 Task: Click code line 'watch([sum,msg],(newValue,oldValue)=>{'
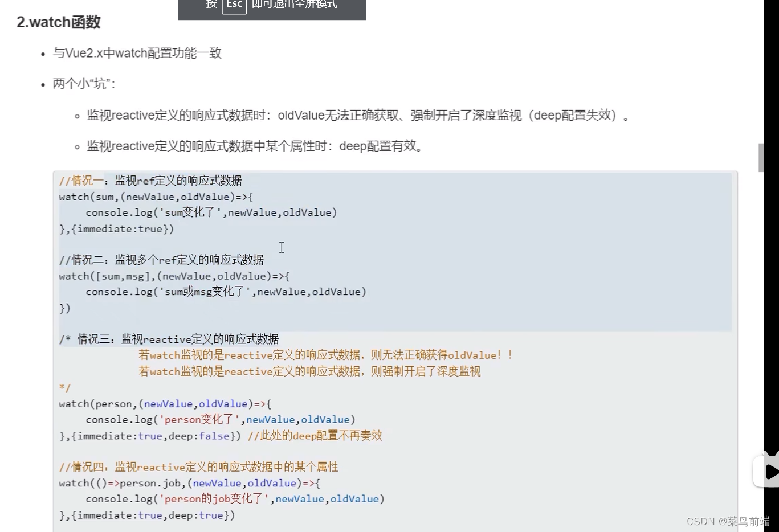(x=174, y=276)
